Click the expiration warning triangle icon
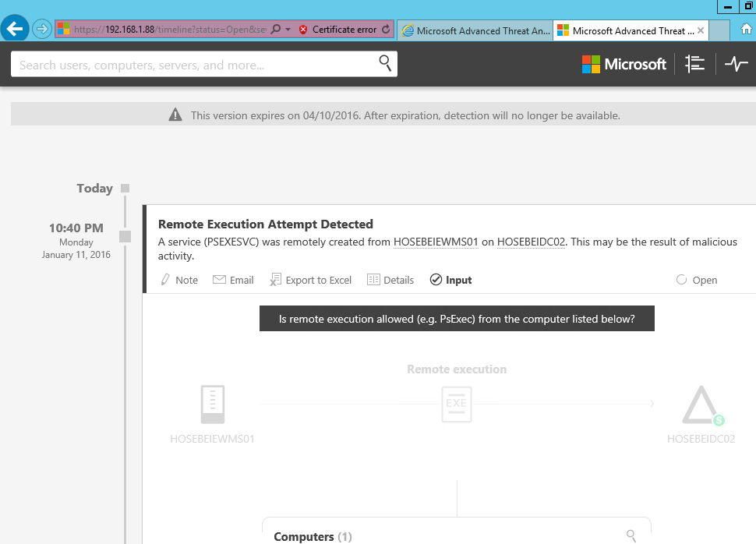Image resolution: width=756 pixels, height=544 pixels. tap(175, 115)
